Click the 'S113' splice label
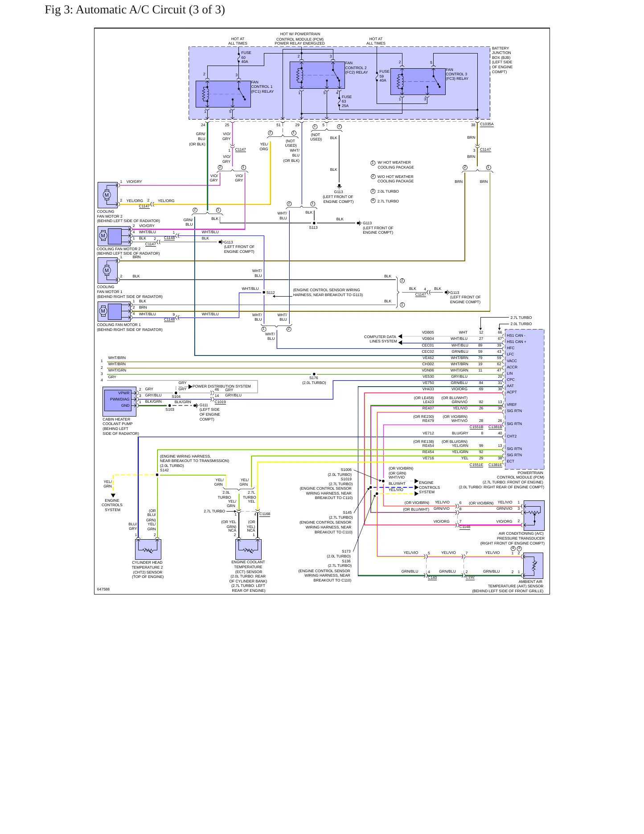Screen dimensions: 644x834 (x=313, y=227)
